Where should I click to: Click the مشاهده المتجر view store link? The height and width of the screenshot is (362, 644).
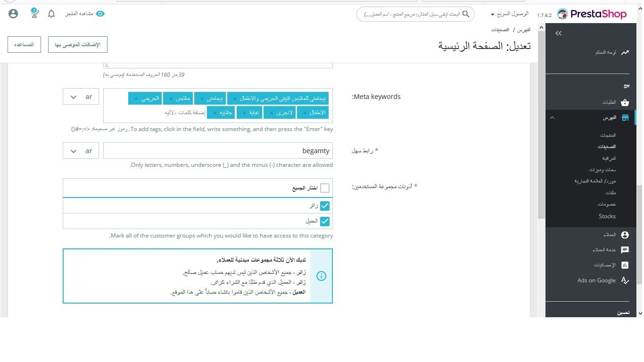[79, 14]
